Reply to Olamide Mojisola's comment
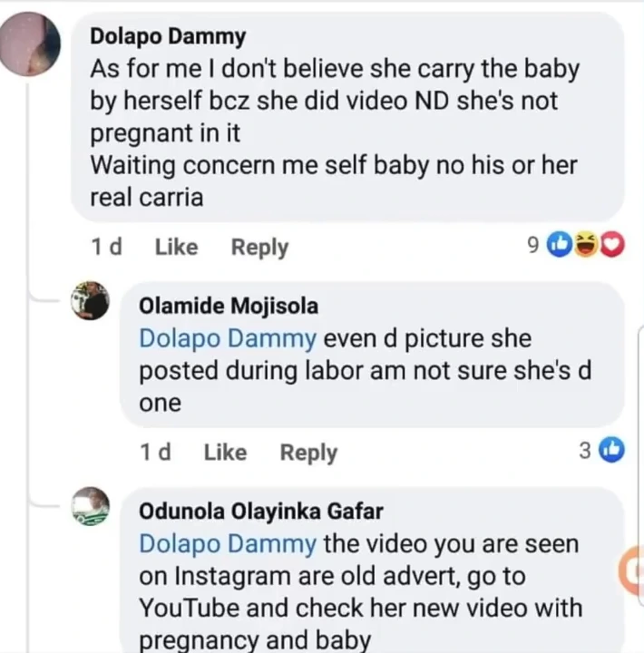 [x=308, y=452]
